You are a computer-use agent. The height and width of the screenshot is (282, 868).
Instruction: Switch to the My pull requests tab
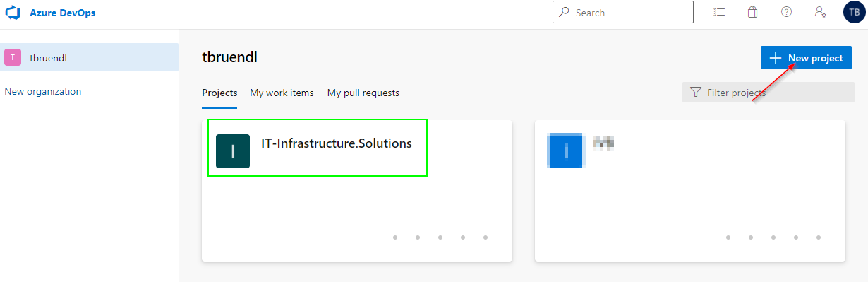click(x=363, y=93)
